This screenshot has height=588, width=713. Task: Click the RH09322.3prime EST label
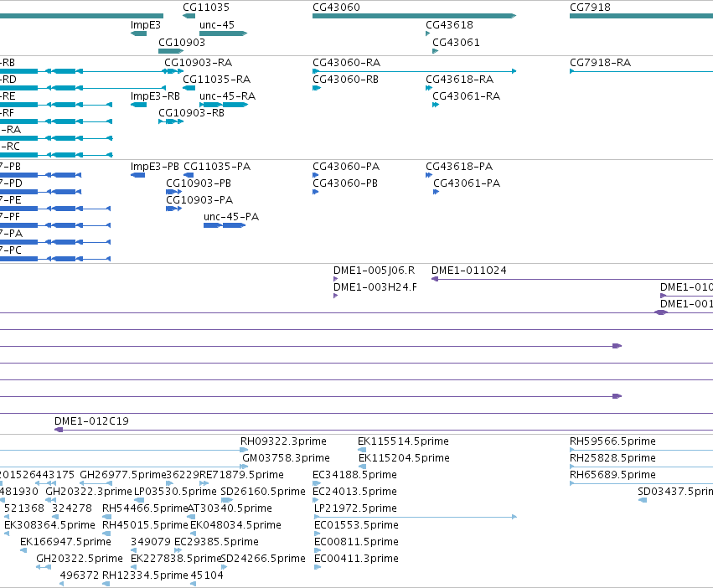(x=283, y=441)
